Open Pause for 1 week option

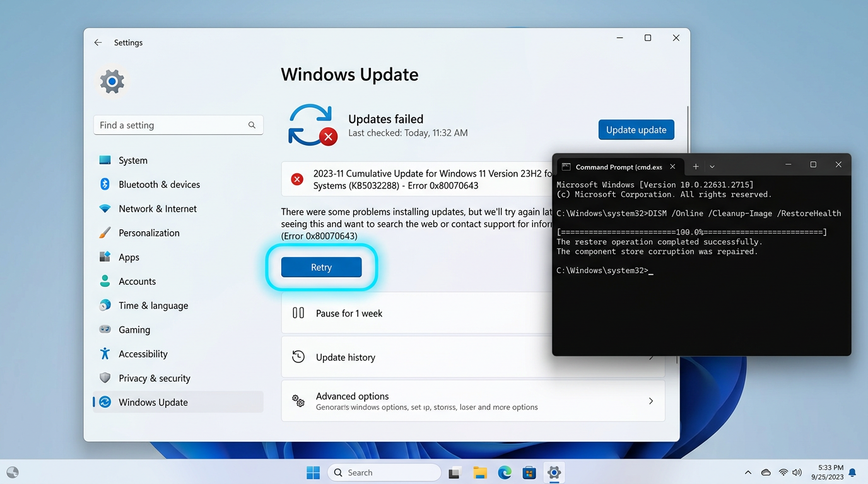[x=416, y=313]
